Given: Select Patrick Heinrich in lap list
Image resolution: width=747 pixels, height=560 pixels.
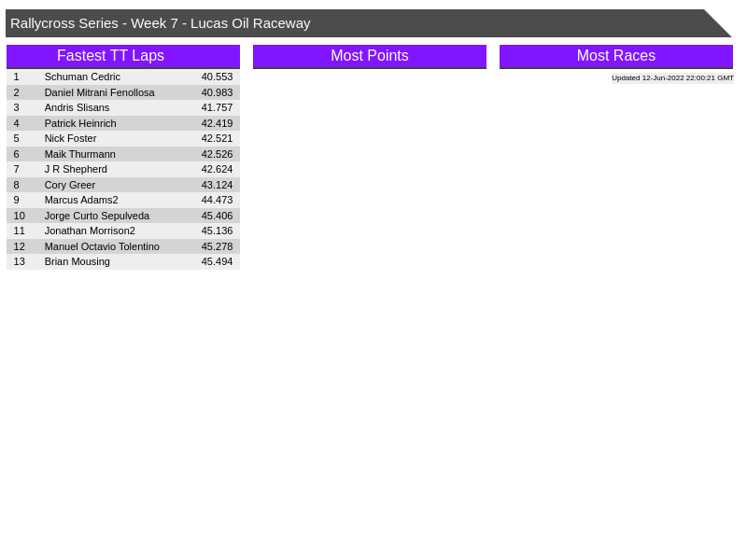Looking at the screenshot, I should click(x=80, y=123).
